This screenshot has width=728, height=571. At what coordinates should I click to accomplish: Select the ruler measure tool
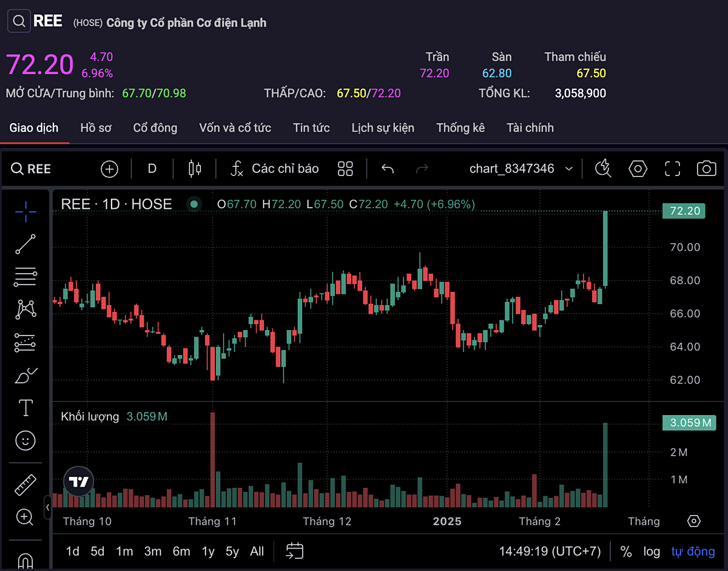(x=25, y=485)
